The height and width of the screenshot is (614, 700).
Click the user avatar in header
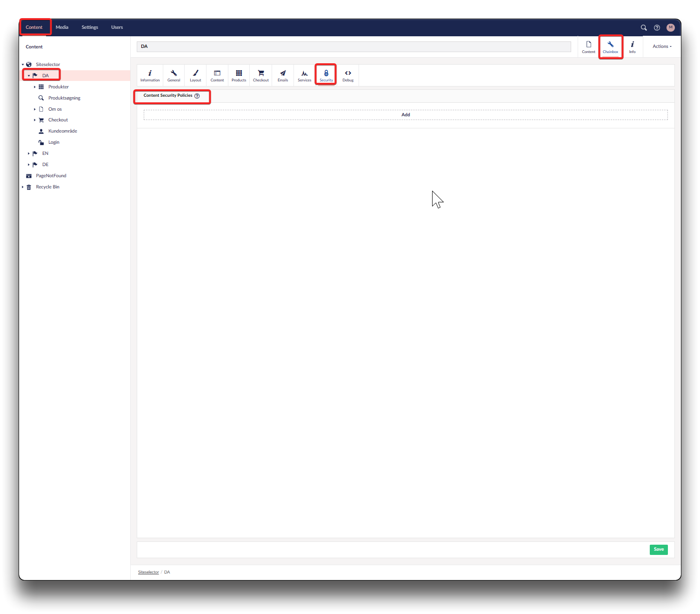(670, 28)
